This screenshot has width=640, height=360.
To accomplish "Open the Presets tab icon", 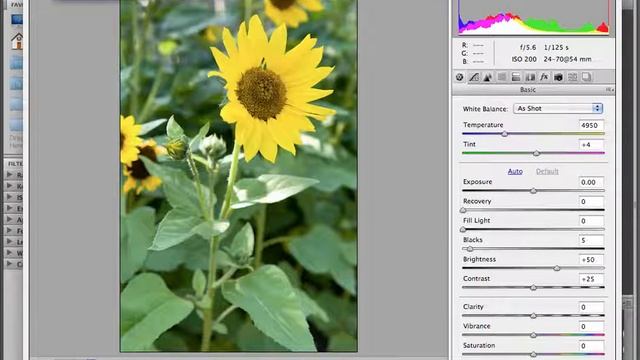I will point(572,77).
